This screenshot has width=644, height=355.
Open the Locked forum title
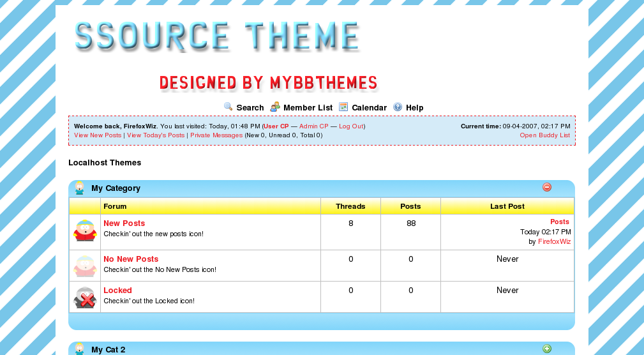tap(117, 291)
